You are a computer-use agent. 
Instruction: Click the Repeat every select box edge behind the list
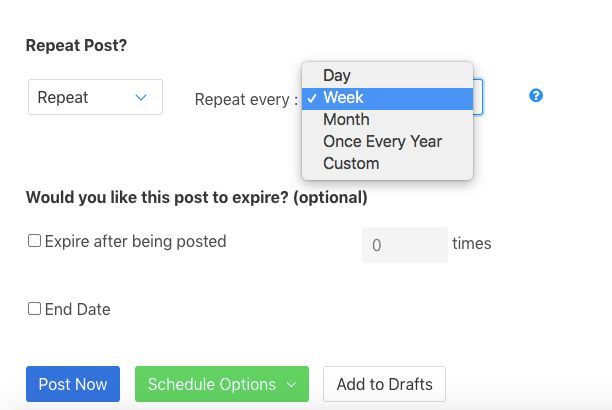479,97
